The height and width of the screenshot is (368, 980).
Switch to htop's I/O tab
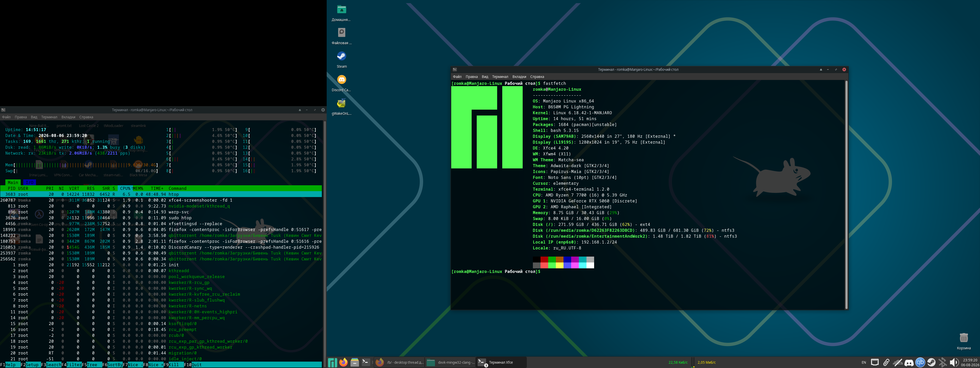[29, 182]
